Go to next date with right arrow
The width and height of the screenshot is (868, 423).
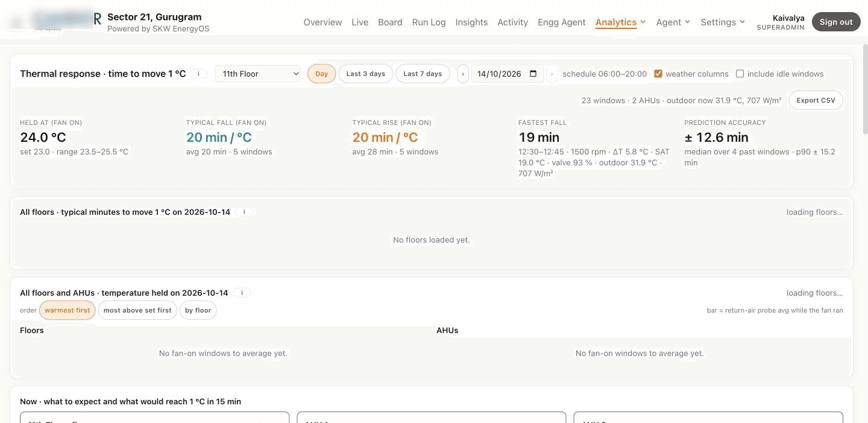pyautogui.click(x=552, y=74)
